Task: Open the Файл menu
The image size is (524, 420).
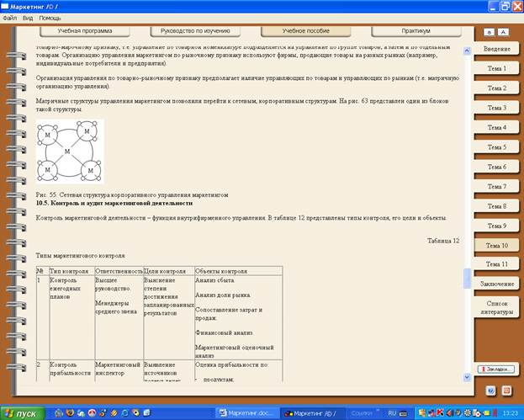Action: (x=10, y=18)
